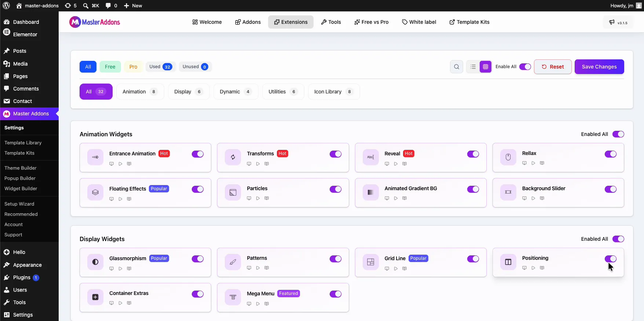Image resolution: width=644 pixels, height=321 pixels.
Task: Open the Free vs Pro tab
Action: click(372, 22)
